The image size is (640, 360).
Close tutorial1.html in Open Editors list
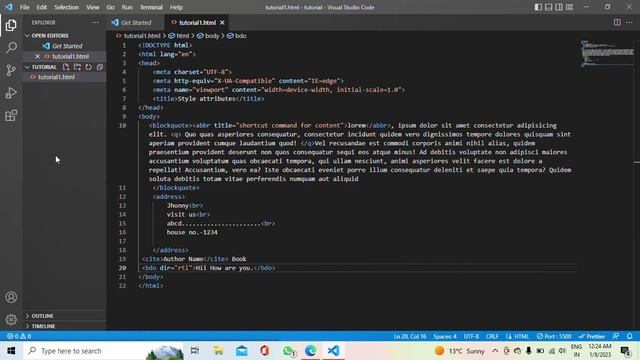[37, 56]
